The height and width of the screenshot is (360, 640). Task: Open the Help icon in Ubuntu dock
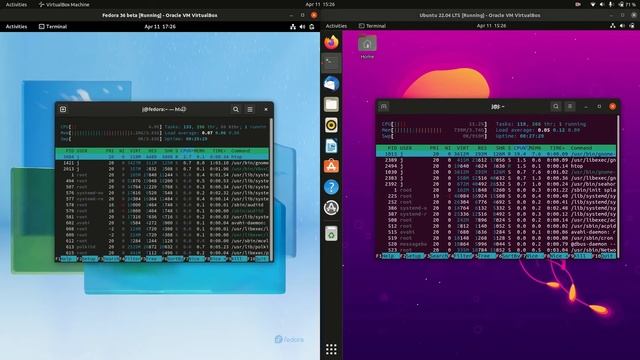[331, 187]
